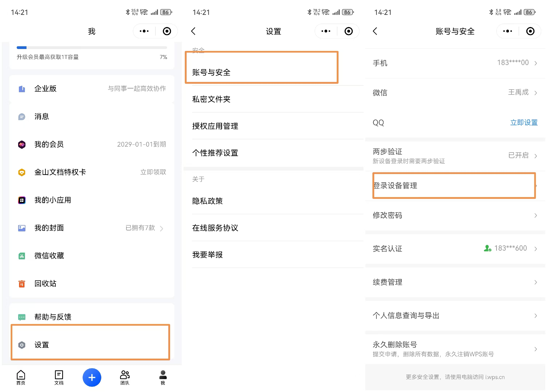Viewport: 547px width, 392px height.
Task: Open more options menu on 我 screen
Action: pyautogui.click(x=144, y=31)
